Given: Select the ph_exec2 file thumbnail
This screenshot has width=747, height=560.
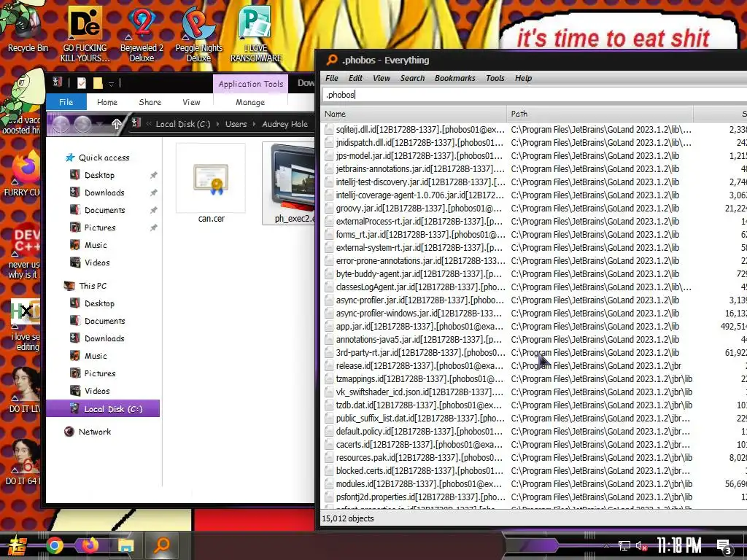Looking at the screenshot, I should [289, 183].
